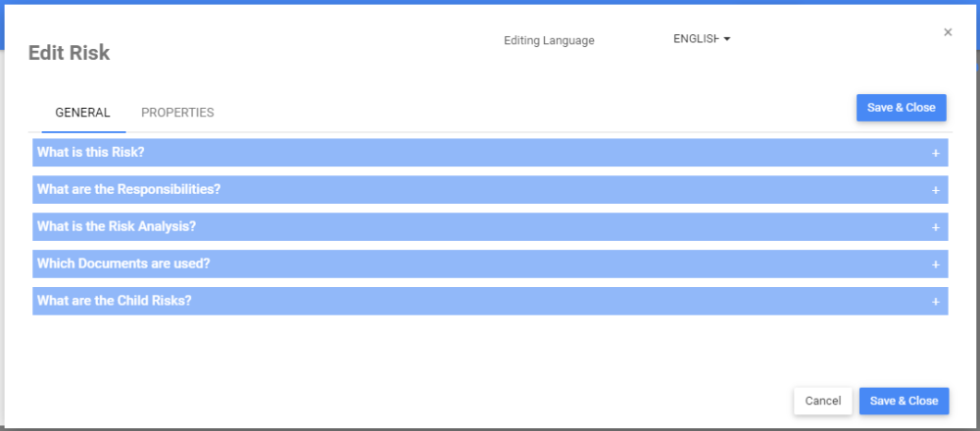Expand the "What are the Responsibilities?" section header
Viewport: 980px width, 431px height.
point(128,189)
